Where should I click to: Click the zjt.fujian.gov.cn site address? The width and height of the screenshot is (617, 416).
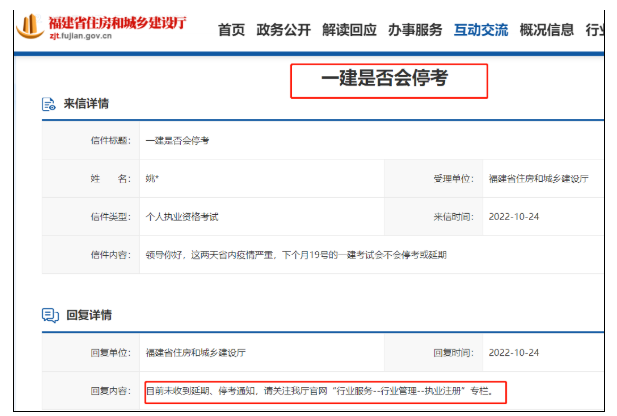81,36
